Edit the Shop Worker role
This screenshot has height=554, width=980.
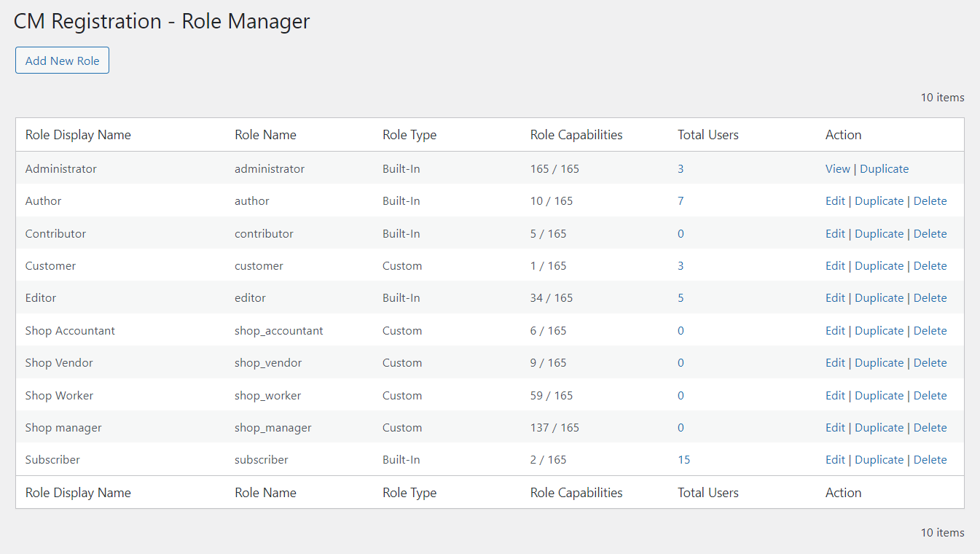pyautogui.click(x=835, y=395)
